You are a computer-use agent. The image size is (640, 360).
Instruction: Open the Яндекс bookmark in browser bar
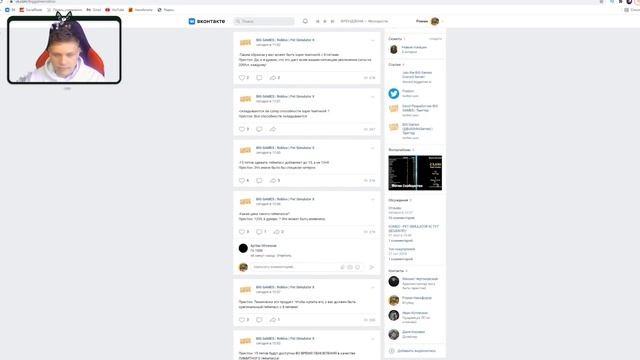[166, 10]
